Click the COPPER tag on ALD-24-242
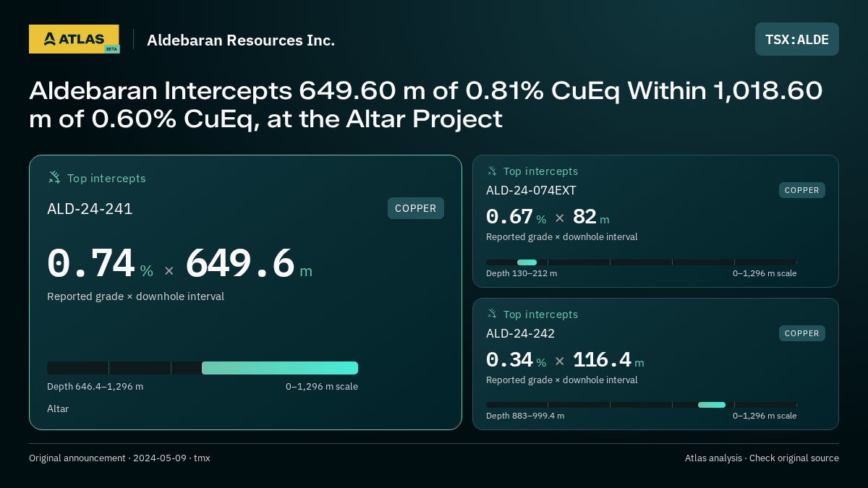This screenshot has height=488, width=868. tap(802, 333)
